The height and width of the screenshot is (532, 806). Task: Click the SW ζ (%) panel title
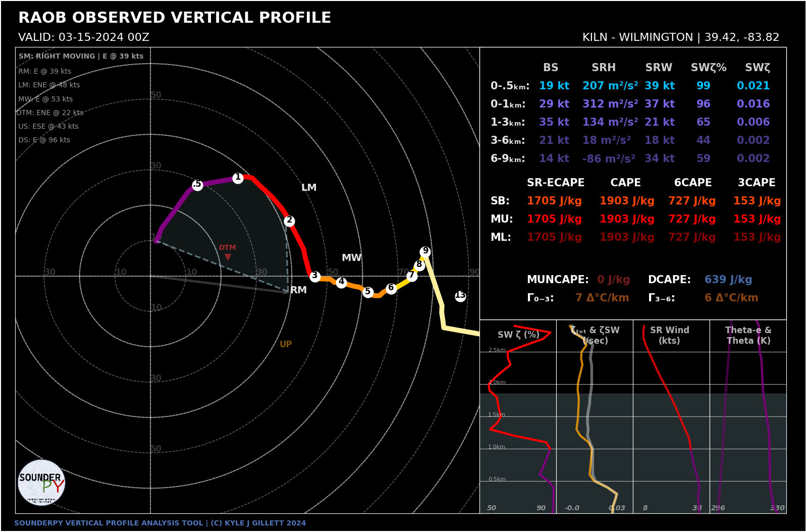point(518,335)
